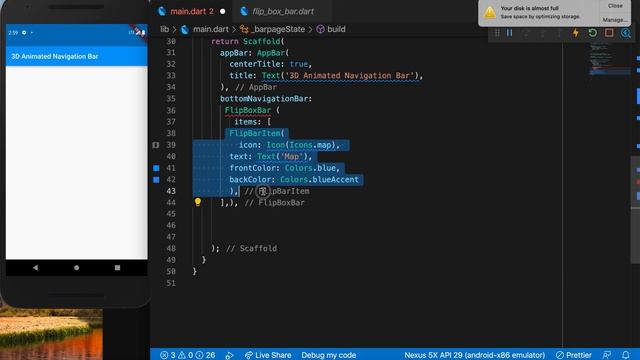The image size is (640, 360).
Task: Click the yellow warning triangle icon
Action: [x=490, y=13]
